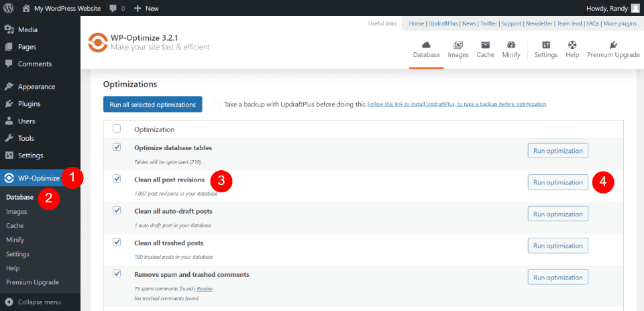Click Run all selected optimizations button
Image resolution: width=644 pixels, height=311 pixels.
(x=152, y=105)
